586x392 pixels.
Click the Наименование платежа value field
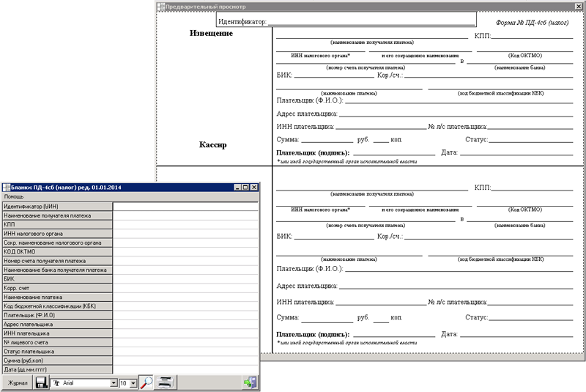(x=185, y=297)
